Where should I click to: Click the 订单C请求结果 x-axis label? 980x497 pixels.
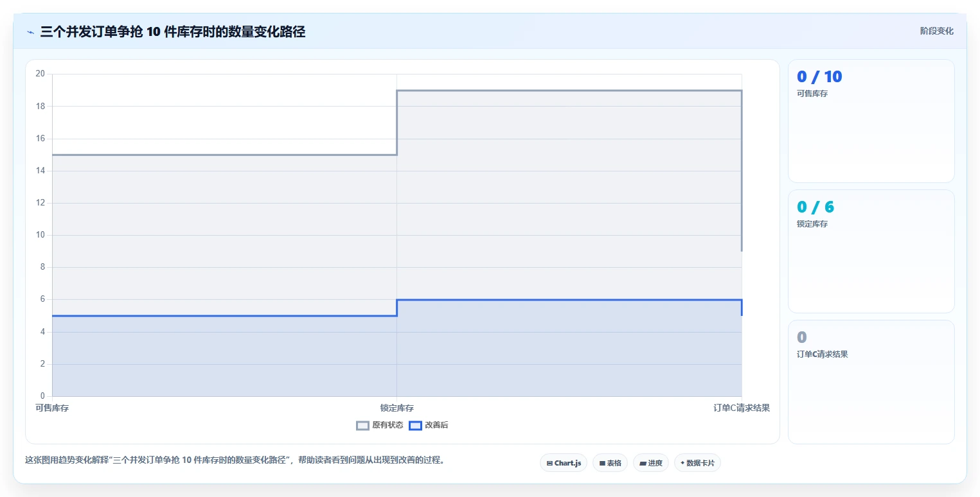(742, 408)
